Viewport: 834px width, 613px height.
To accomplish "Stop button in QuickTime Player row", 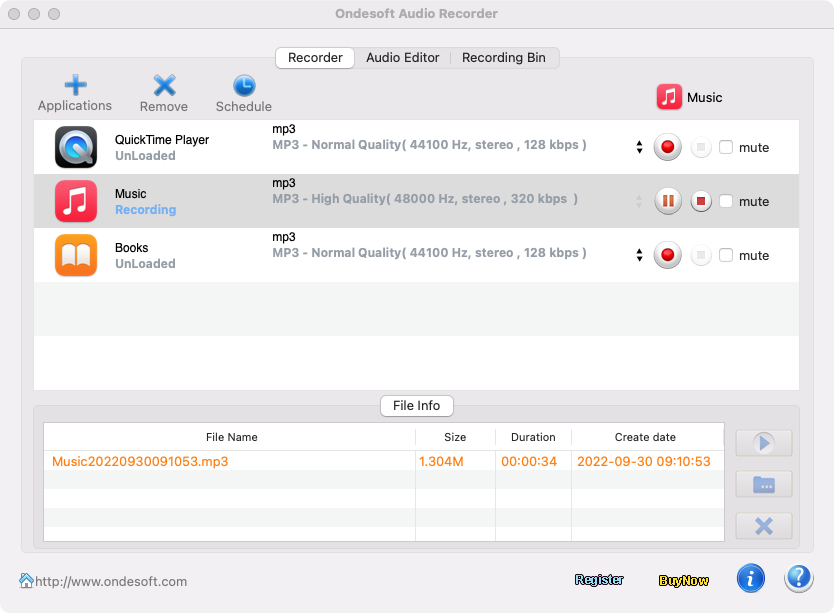I will [x=701, y=147].
